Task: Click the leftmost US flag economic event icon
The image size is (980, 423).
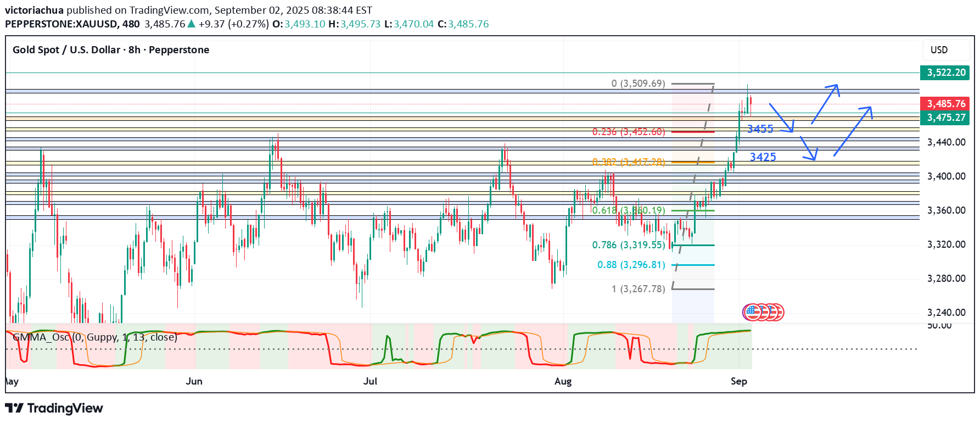Action: pos(751,313)
